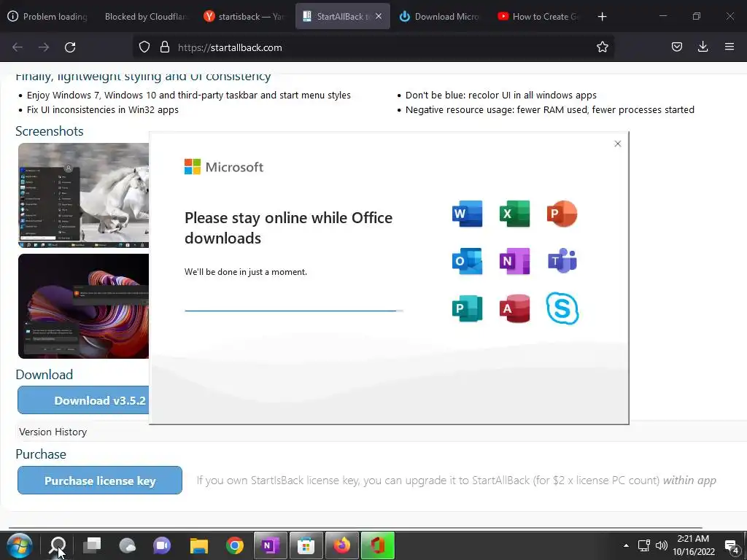Go forward in Firefox history
Viewport: 747px width, 560px height.
coord(44,47)
